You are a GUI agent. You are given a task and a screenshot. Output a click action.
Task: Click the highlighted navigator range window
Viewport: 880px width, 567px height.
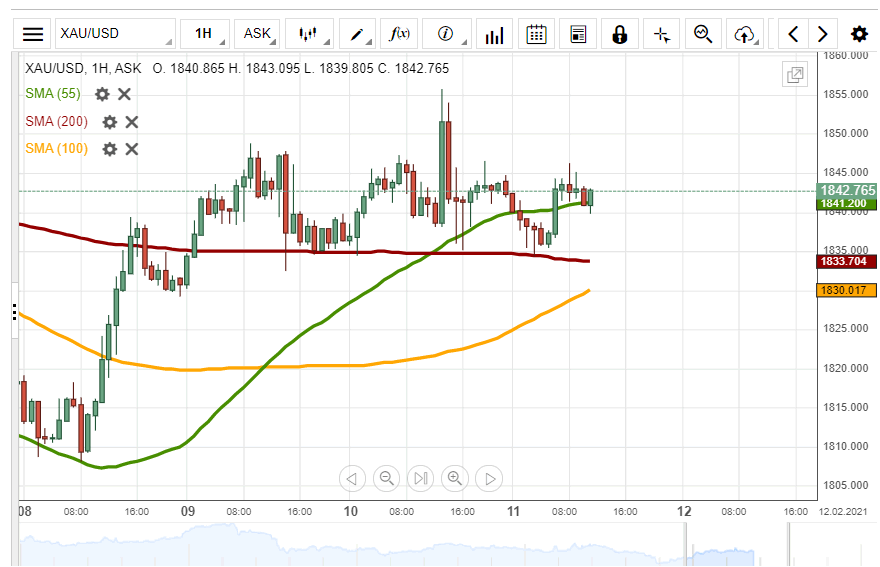(x=737, y=544)
